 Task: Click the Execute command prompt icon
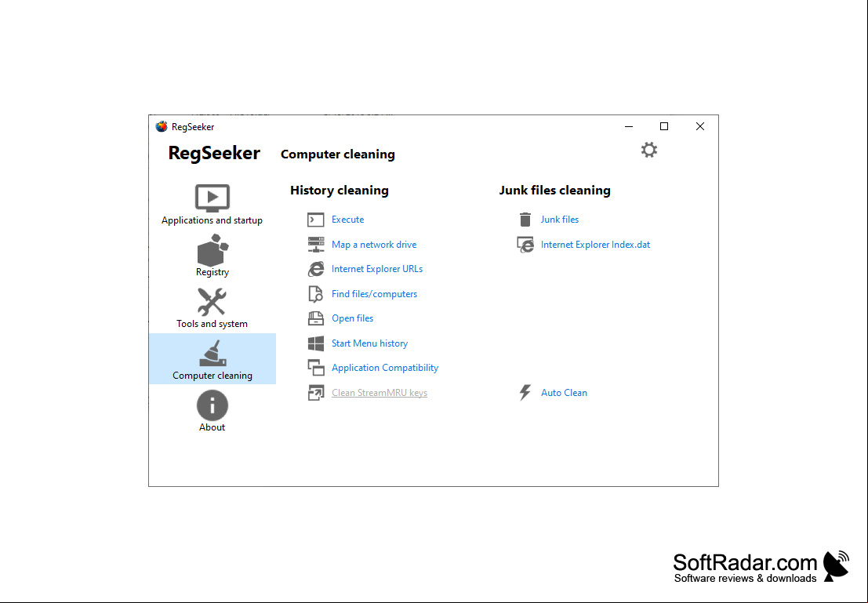point(315,220)
